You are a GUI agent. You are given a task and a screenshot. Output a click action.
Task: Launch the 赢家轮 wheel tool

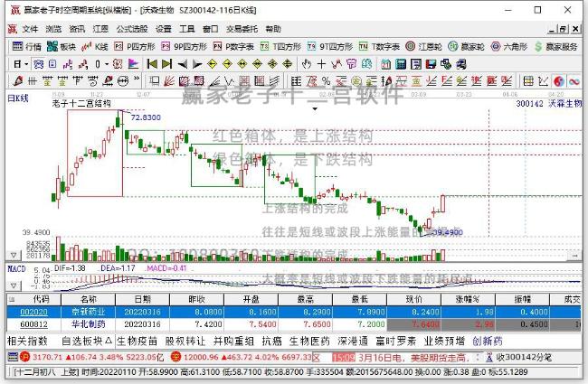pyautogui.click(x=467, y=46)
